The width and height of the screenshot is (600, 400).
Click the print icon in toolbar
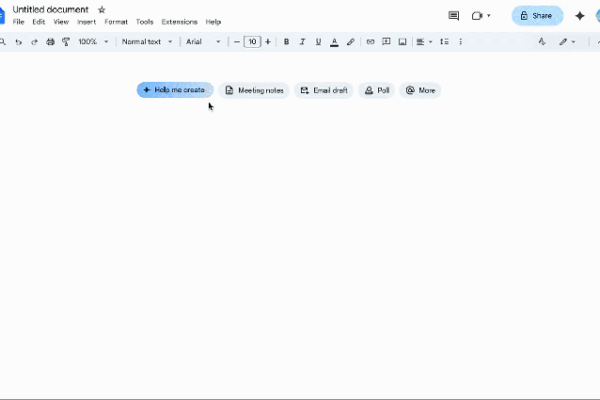(50, 42)
